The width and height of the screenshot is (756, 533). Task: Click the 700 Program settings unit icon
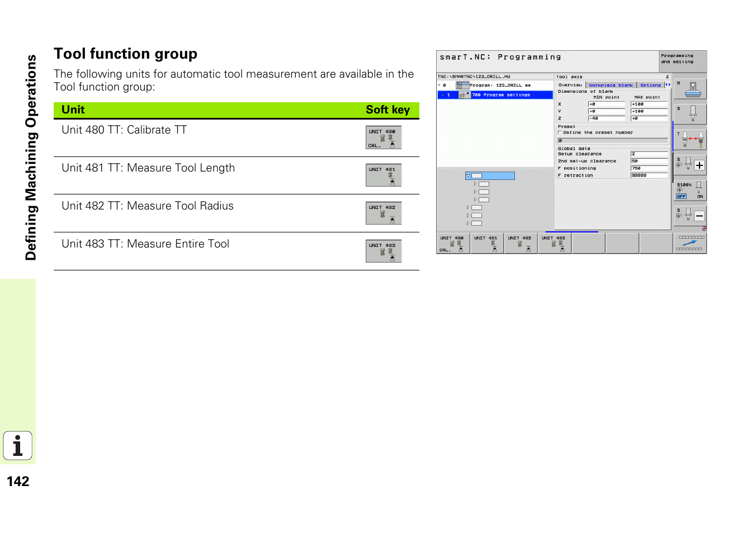pos(465,95)
